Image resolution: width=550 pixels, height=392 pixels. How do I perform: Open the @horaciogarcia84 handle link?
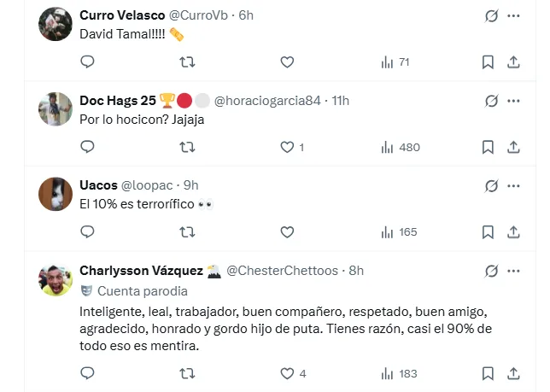point(267,101)
